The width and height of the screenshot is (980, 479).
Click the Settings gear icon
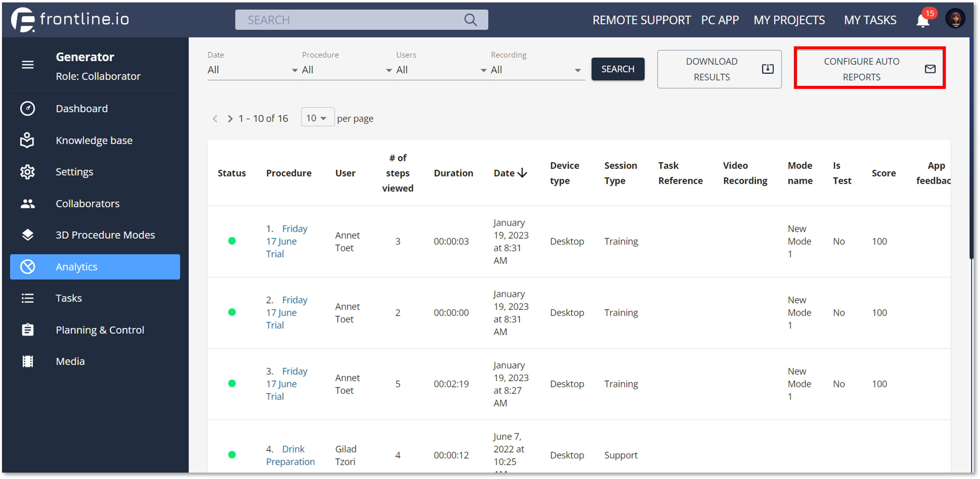click(x=27, y=172)
